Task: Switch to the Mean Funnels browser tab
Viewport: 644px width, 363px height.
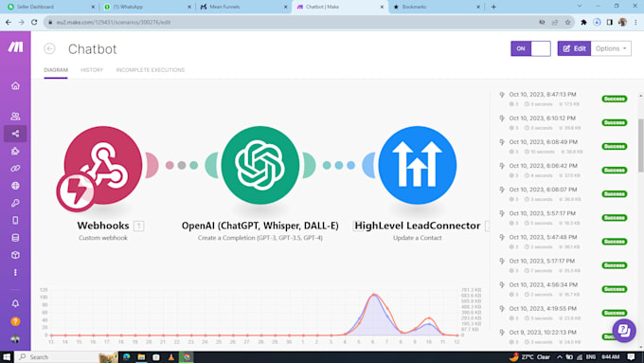Action: point(243,7)
